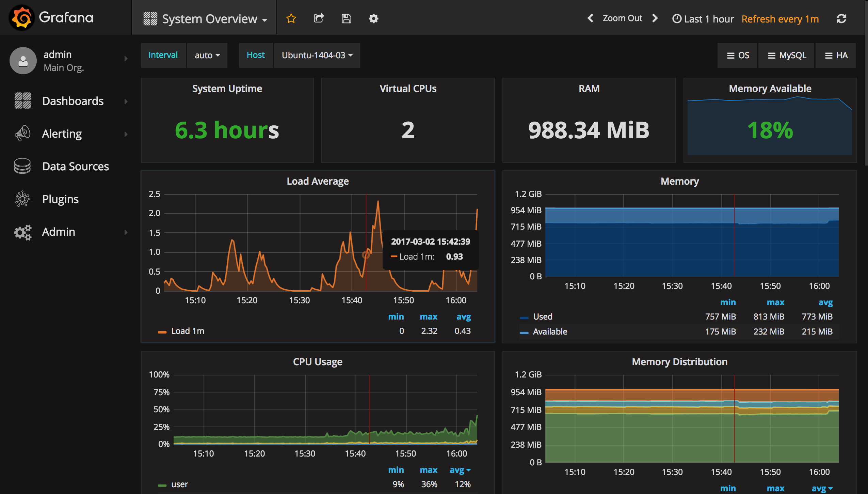Click the save dashboard icon
The image size is (868, 494).
346,18
